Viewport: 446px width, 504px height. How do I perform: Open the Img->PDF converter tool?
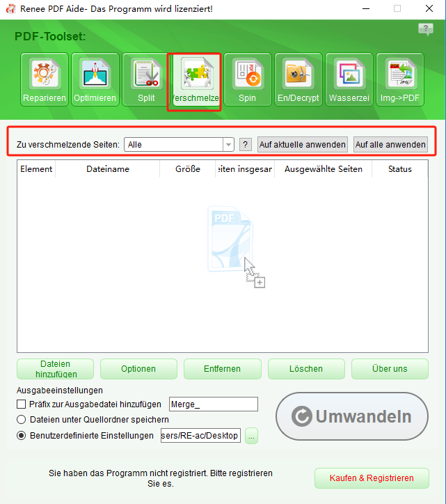400,79
